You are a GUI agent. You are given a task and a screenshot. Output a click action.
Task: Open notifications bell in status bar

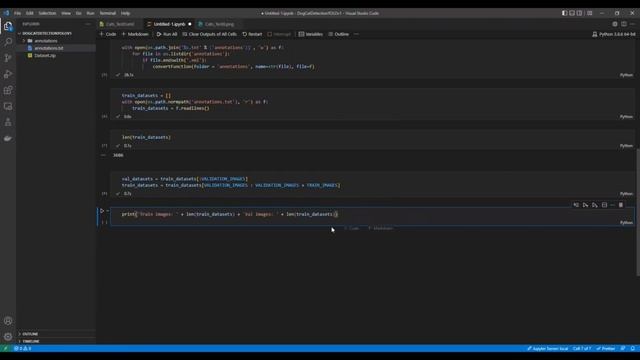pos(633,349)
